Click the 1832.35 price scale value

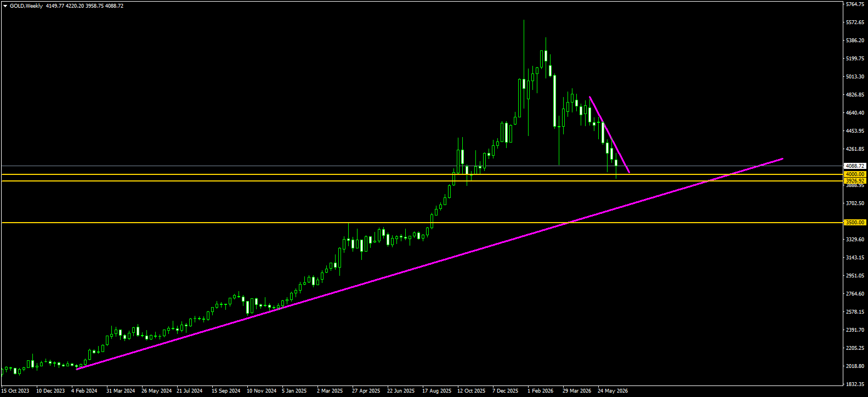[x=855, y=384]
